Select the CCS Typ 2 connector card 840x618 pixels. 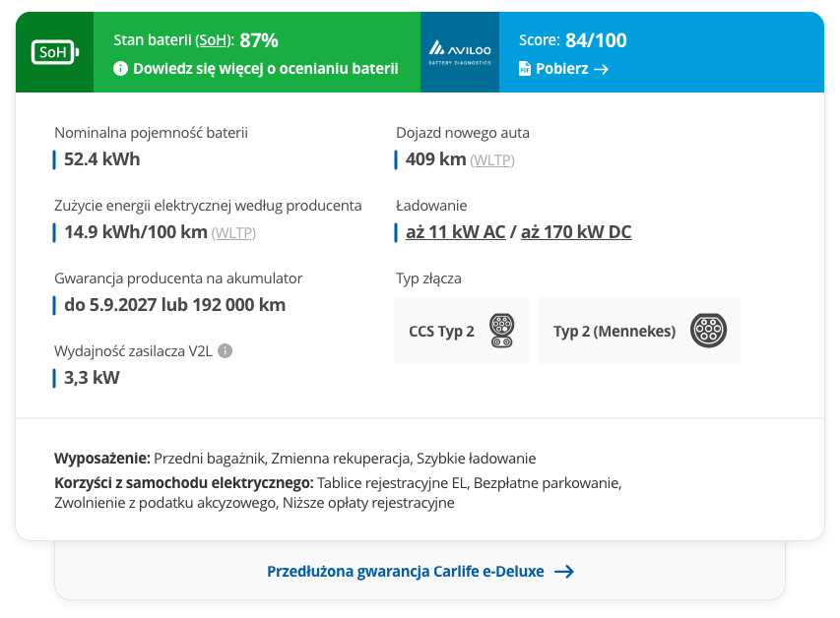tap(461, 331)
